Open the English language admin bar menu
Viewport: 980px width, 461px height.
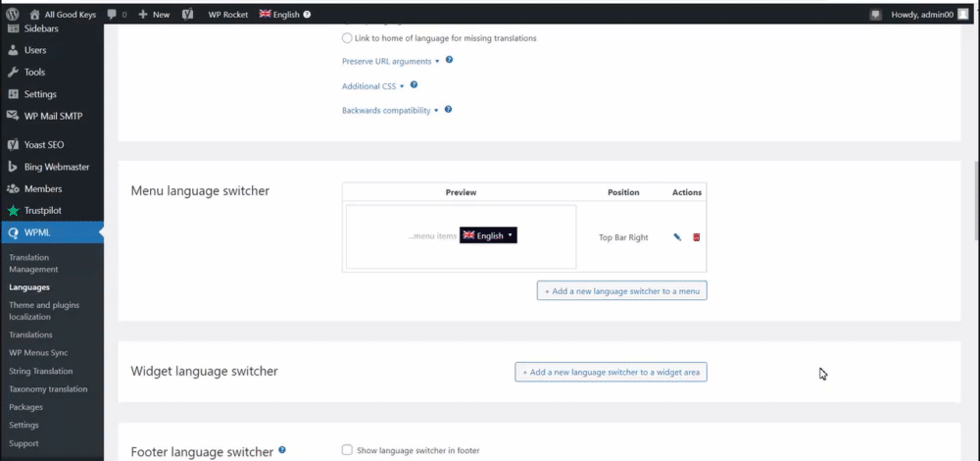pyautogui.click(x=279, y=15)
